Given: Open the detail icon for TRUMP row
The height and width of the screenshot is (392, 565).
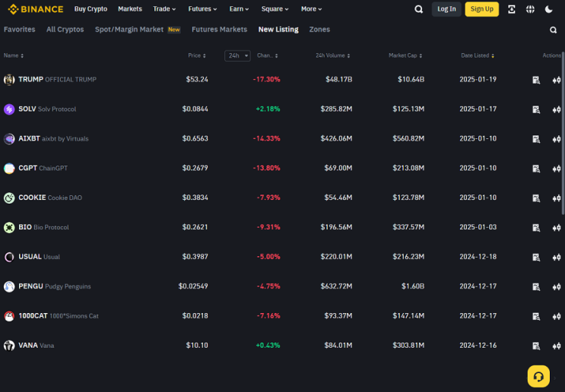Looking at the screenshot, I should [536, 80].
